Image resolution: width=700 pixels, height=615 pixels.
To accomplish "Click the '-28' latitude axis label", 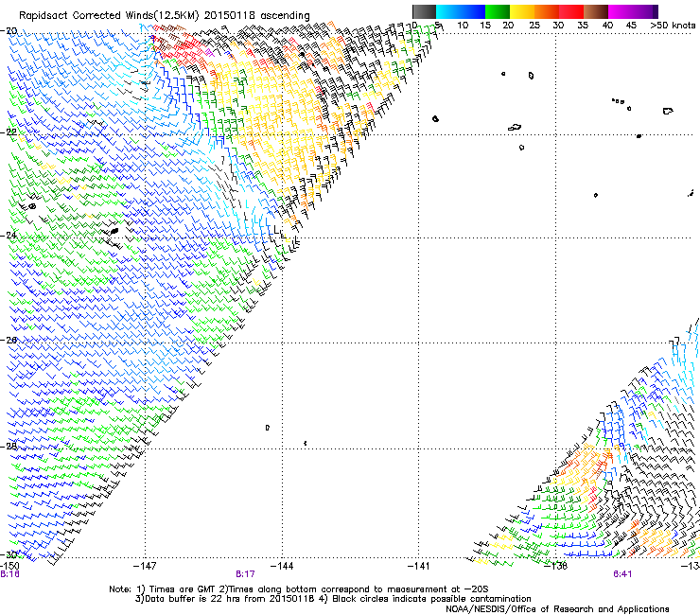I will click(x=9, y=447).
